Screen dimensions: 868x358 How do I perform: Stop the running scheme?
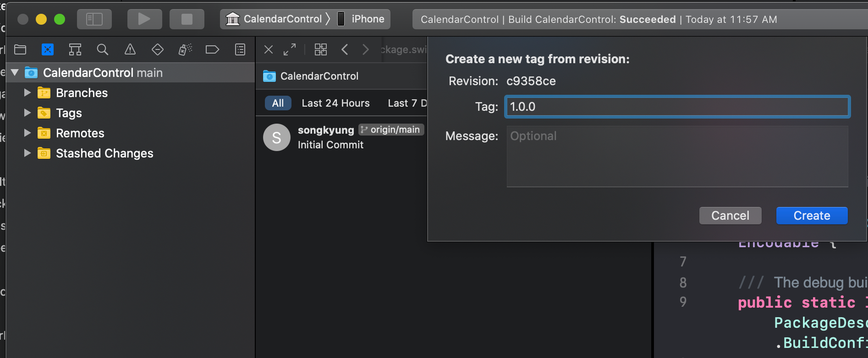point(187,19)
